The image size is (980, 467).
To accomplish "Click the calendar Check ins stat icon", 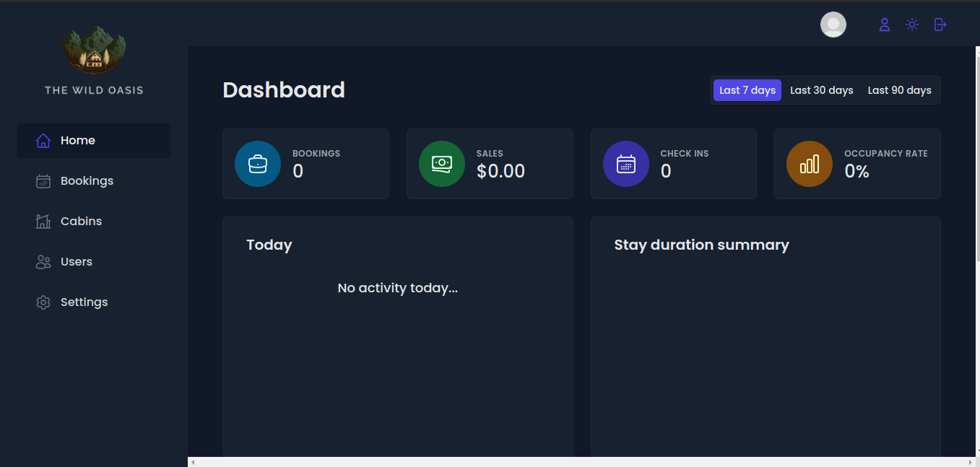I will [625, 164].
